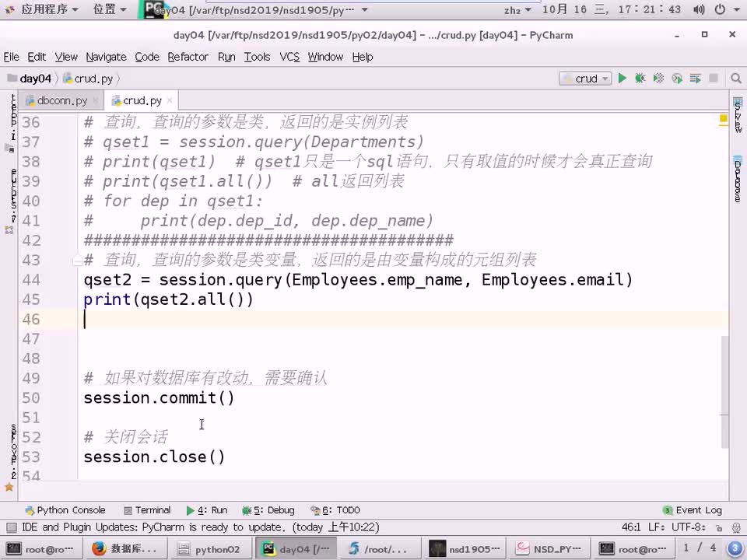Open the VCS menu

[289, 57]
